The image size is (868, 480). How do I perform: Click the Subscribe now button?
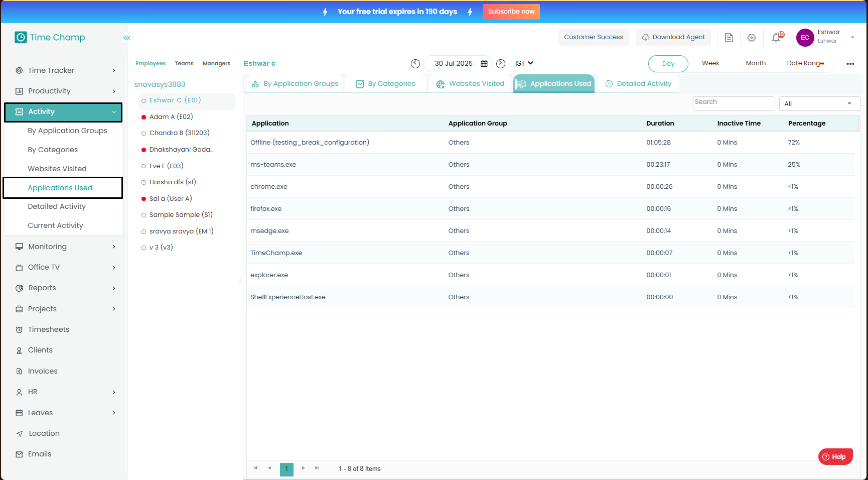click(x=511, y=12)
